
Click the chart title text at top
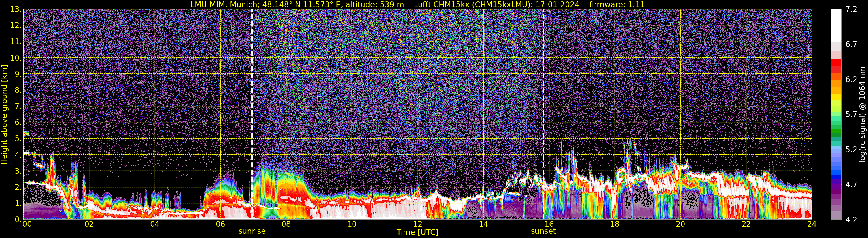(417, 4)
